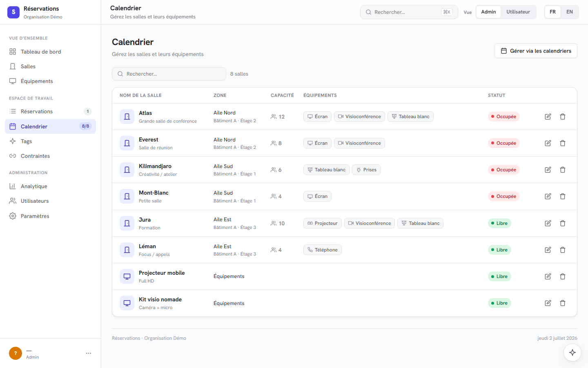Edit the Léman room

point(548,250)
